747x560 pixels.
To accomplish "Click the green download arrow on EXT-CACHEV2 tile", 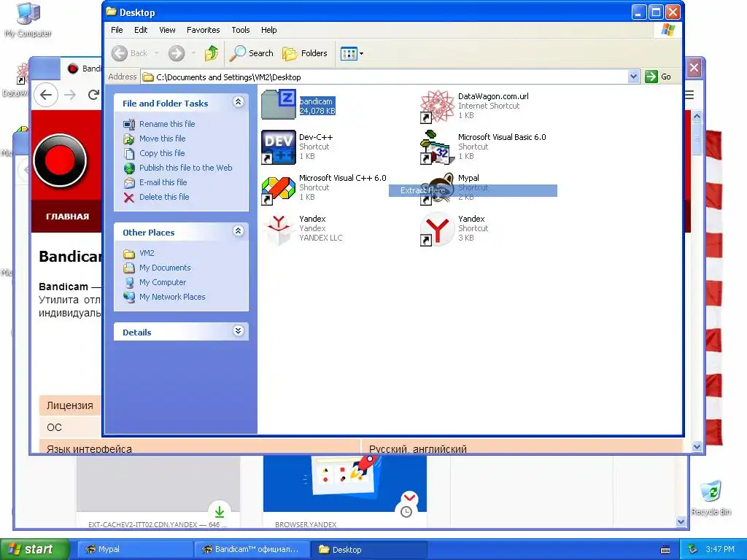I will coord(219,512).
